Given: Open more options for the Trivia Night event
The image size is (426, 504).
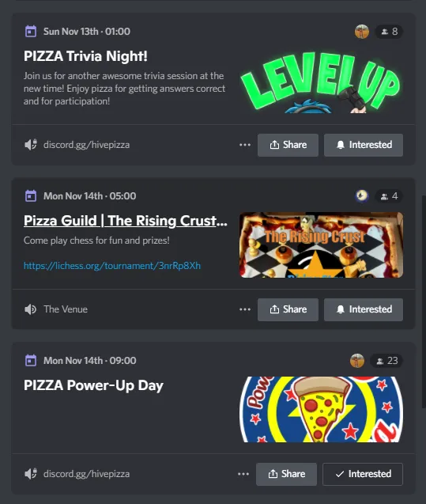Looking at the screenshot, I should [x=245, y=145].
